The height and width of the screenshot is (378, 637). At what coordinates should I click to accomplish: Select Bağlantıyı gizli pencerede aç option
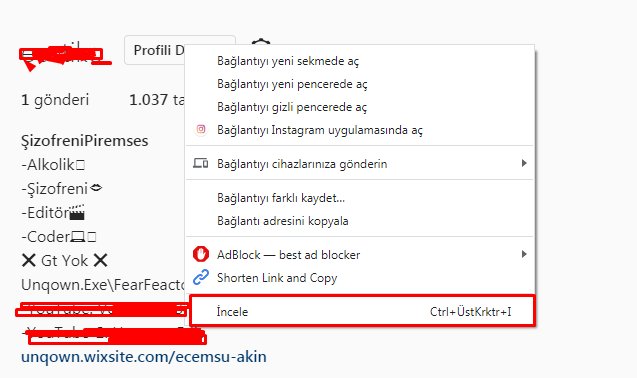coord(360,107)
